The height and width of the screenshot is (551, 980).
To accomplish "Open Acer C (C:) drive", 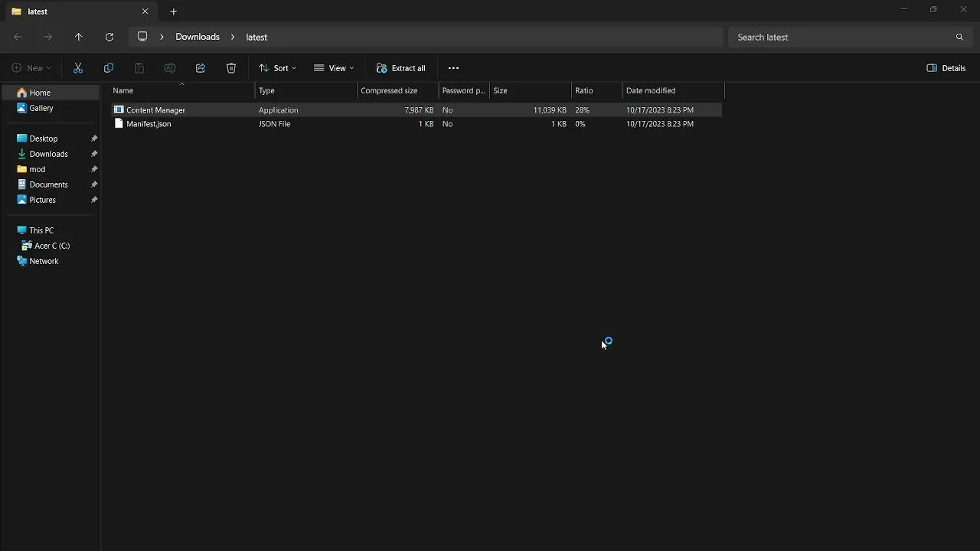I will (x=52, y=246).
